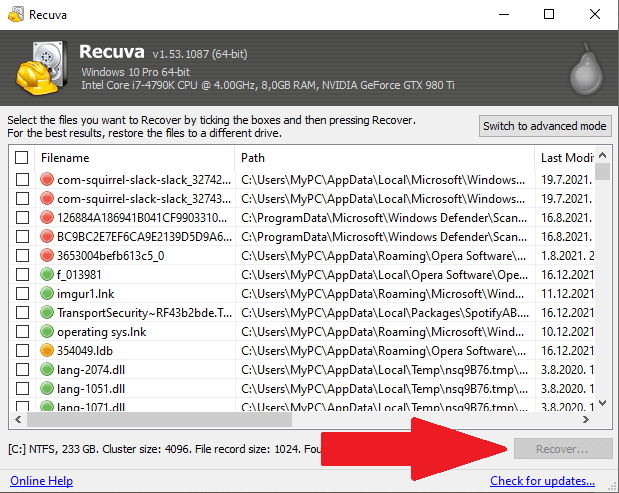This screenshot has height=493, width=619.
Task: Tick the checkbox for lang-2074.dll
Action: [x=23, y=369]
